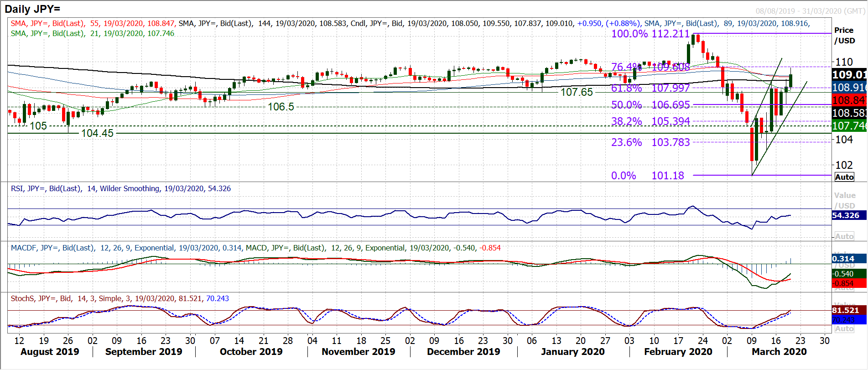The height and width of the screenshot is (370, 868).
Task: Click 'October 2019' on the time axis
Action: pyautogui.click(x=251, y=352)
